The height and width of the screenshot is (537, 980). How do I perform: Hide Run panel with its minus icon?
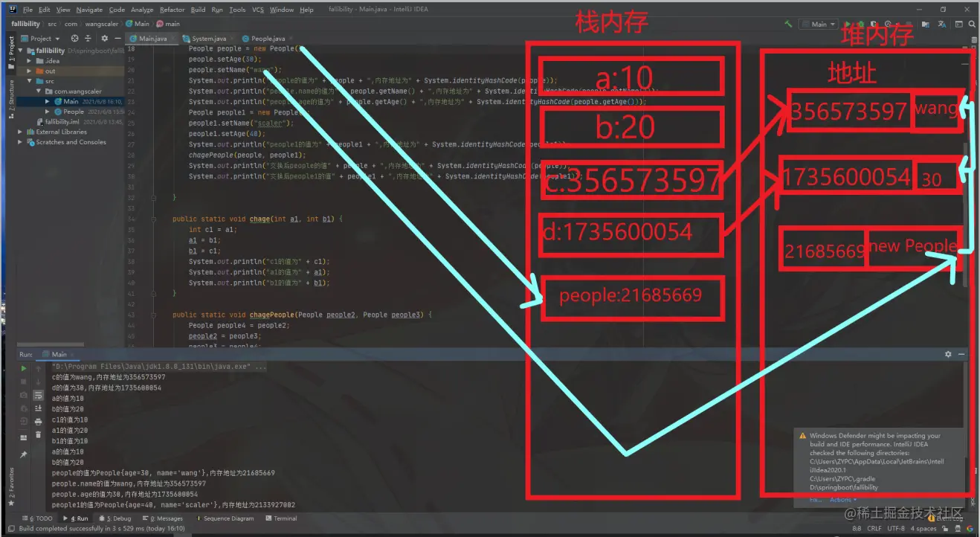[x=961, y=355]
